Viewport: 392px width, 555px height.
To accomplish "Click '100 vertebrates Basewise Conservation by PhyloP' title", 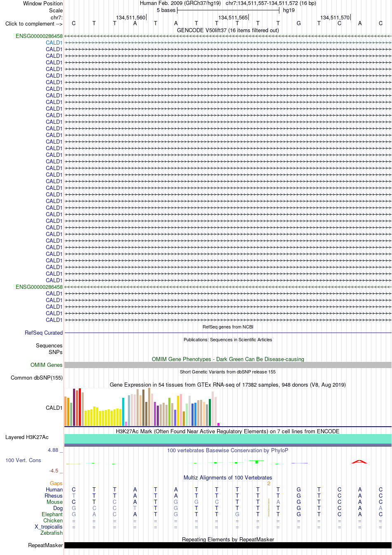I will pos(228,450).
